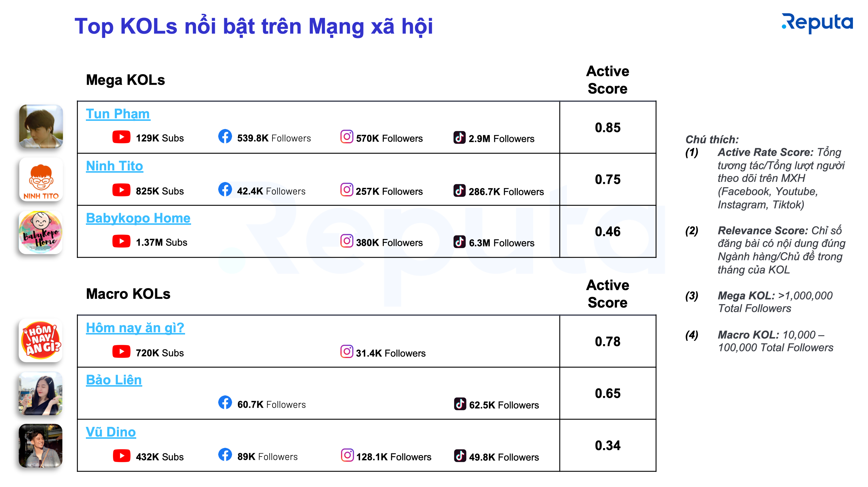Click Babykopo Home's YouTube icon
868x487 pixels.
coord(121,241)
